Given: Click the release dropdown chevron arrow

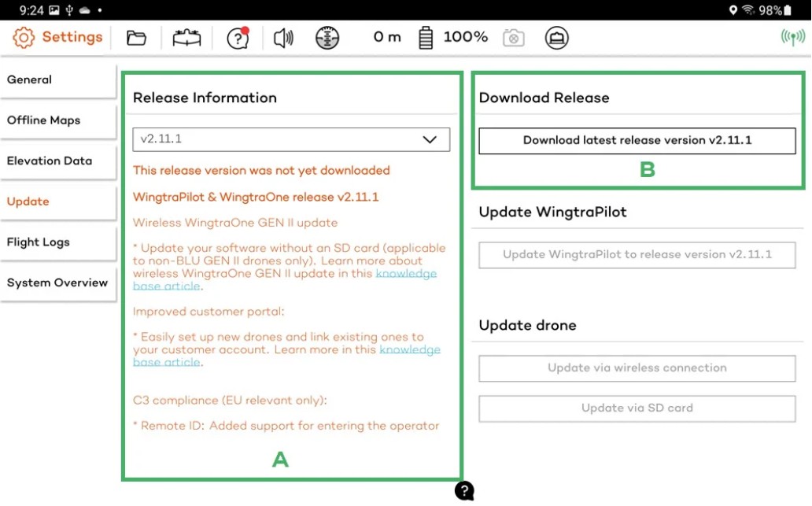Looking at the screenshot, I should point(430,139).
